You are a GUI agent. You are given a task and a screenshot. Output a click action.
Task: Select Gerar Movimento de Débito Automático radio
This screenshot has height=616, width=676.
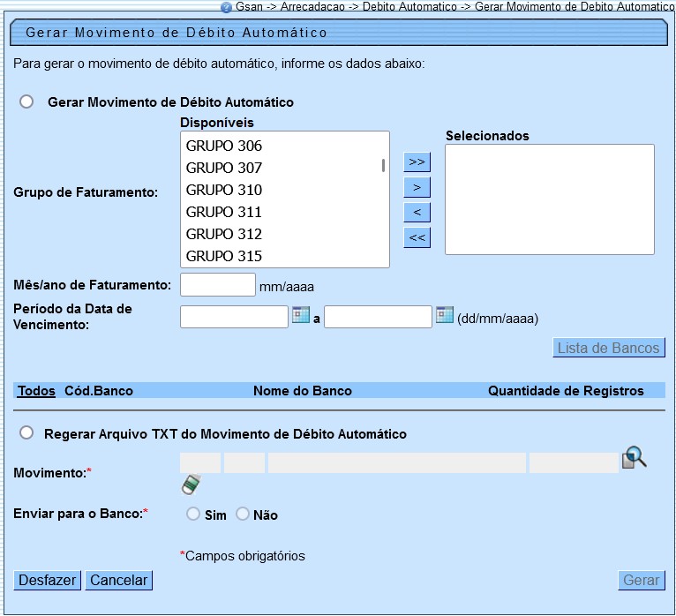(x=27, y=101)
